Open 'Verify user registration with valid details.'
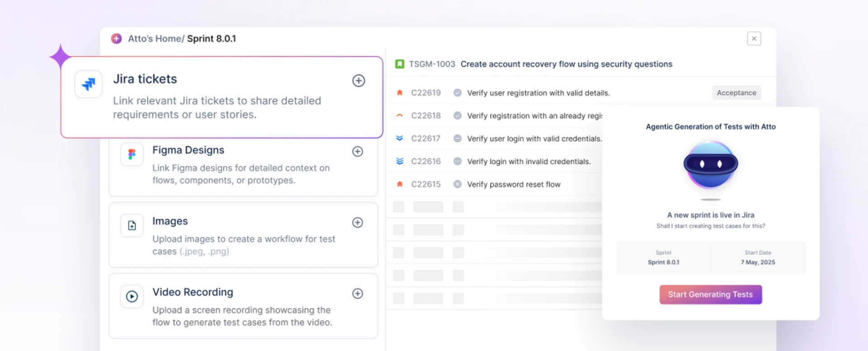 (538, 93)
